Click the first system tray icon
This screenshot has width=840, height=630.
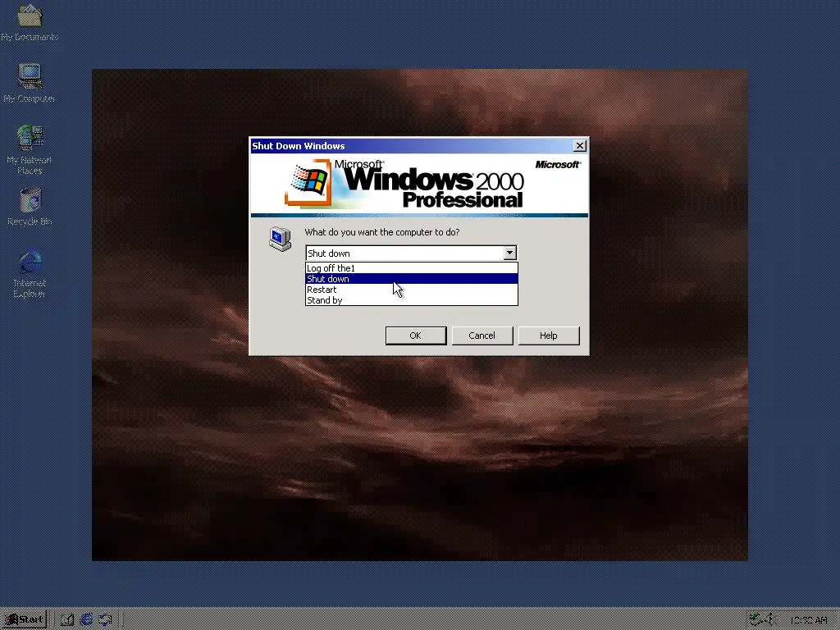tap(756, 620)
